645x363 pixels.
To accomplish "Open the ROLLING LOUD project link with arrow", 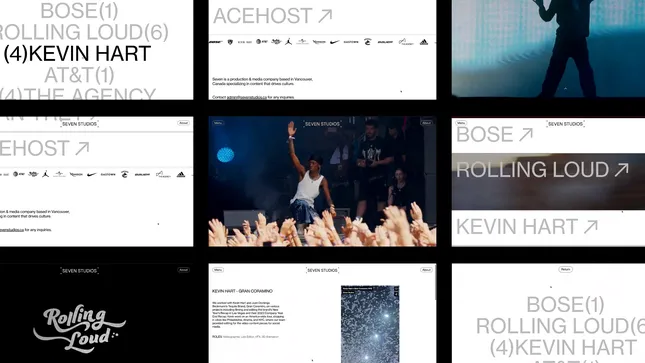I will click(543, 170).
